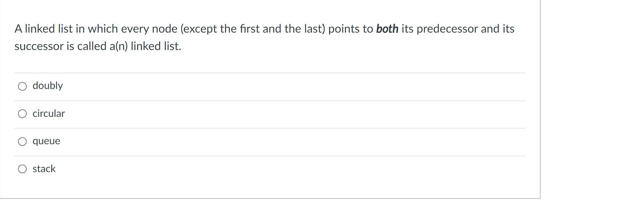Select the doubly radio button
The height and width of the screenshot is (205, 644).
tap(23, 86)
